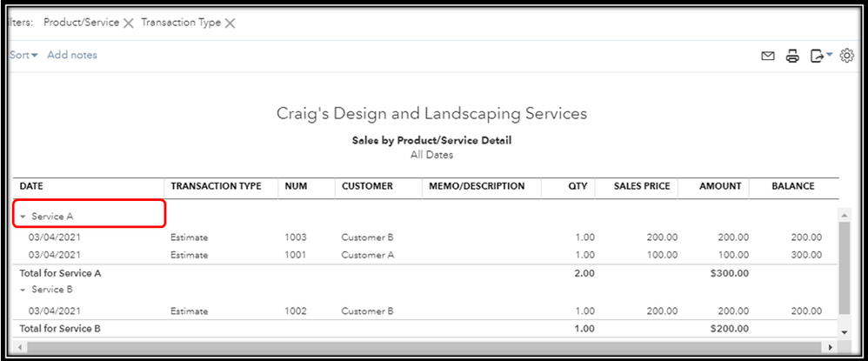Viewport: 868px width, 361px height.
Task: Click the Add notes link
Action: pos(72,55)
